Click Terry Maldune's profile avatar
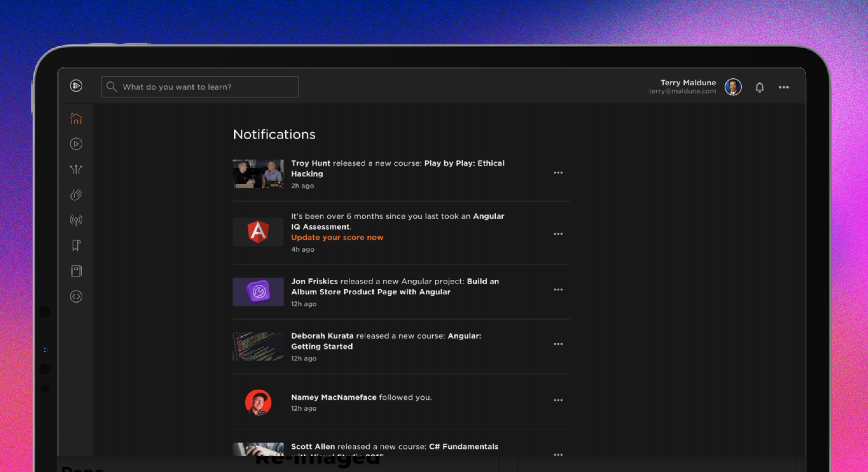The image size is (868, 472). click(733, 87)
